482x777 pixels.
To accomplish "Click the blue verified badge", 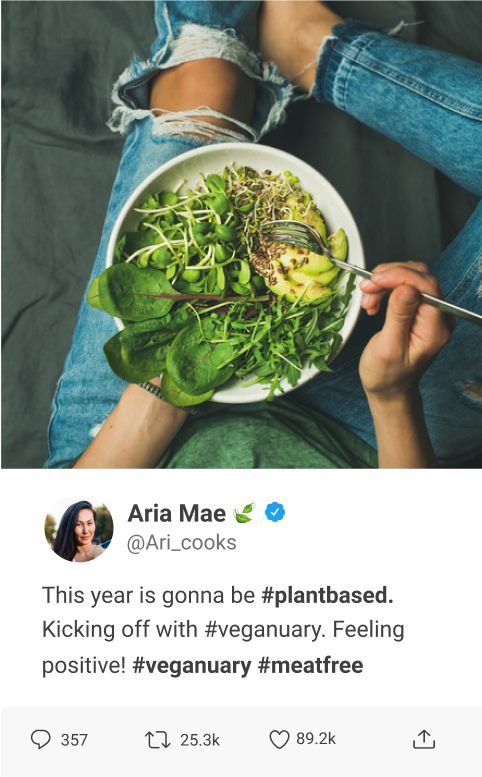I will (275, 512).
